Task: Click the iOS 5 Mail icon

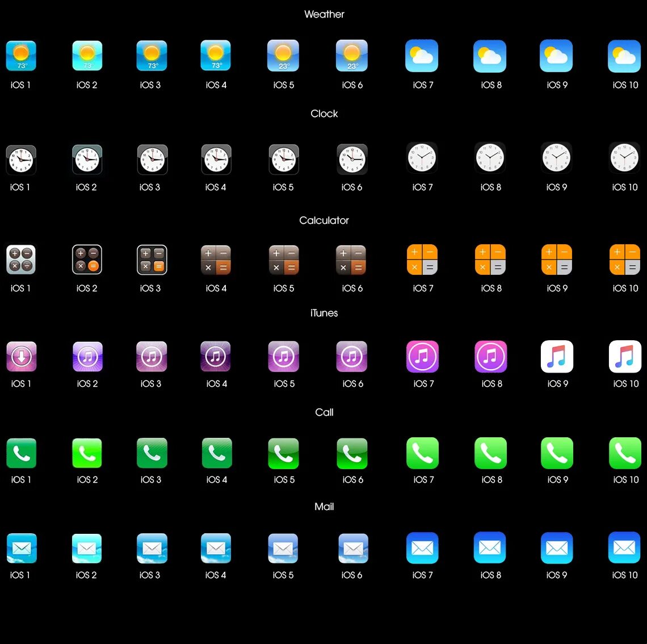Action: click(283, 548)
